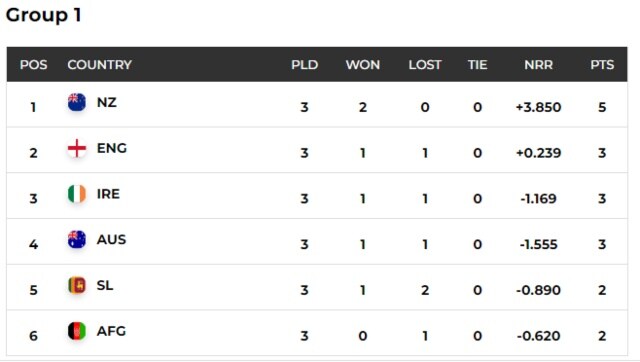Click the LOST column header
The image size is (640, 362).
coord(425,64)
